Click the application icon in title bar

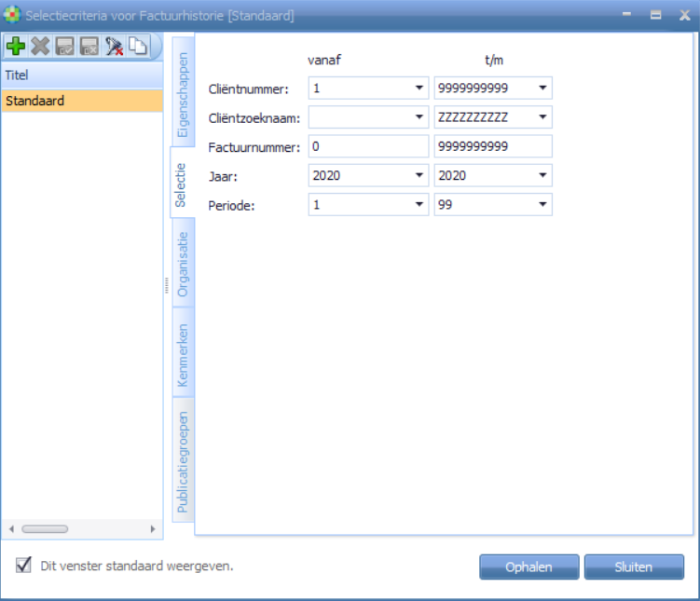pos(11,15)
